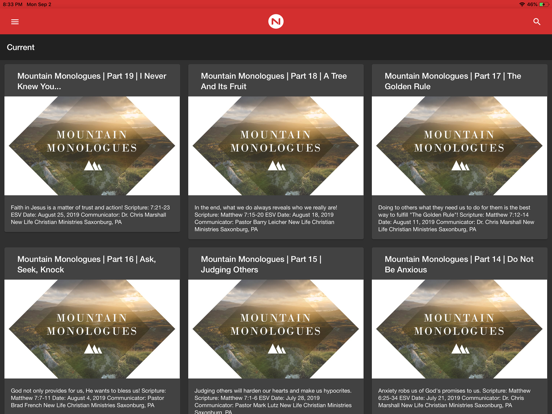This screenshot has height=414, width=552.
Task: Tap the N logo in header
Action: (276, 21)
